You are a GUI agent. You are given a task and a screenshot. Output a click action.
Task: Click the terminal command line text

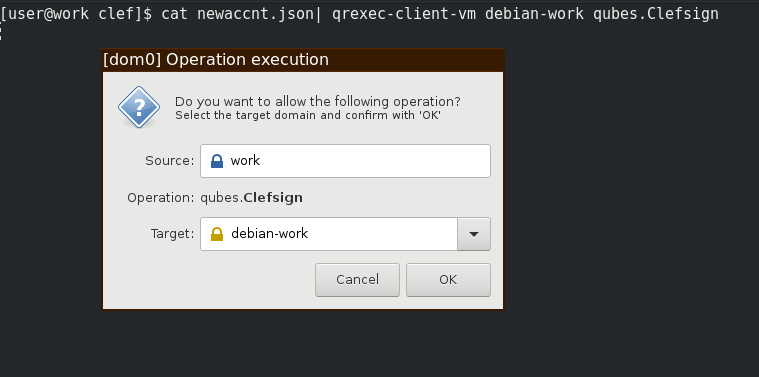[x=360, y=14]
